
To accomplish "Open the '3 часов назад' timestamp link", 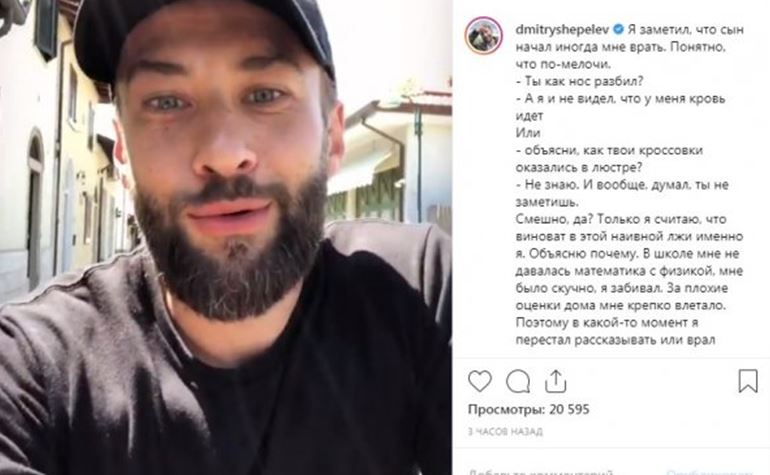I will (x=505, y=431).
